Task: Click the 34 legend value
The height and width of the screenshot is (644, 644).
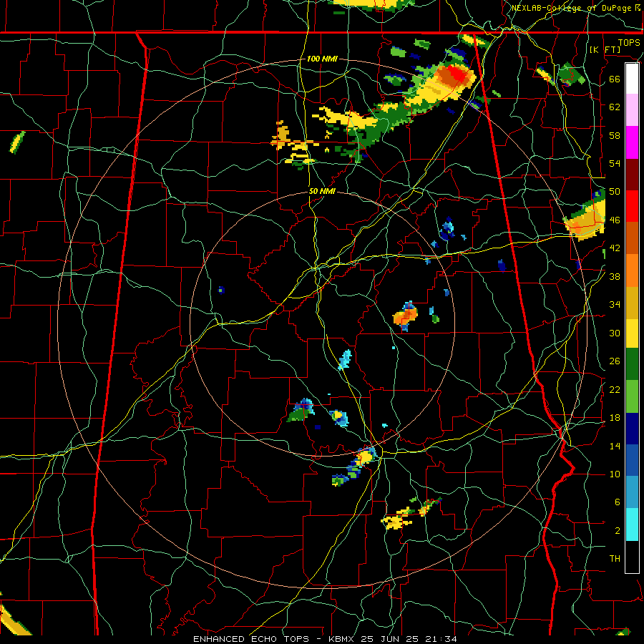Action: click(x=615, y=305)
